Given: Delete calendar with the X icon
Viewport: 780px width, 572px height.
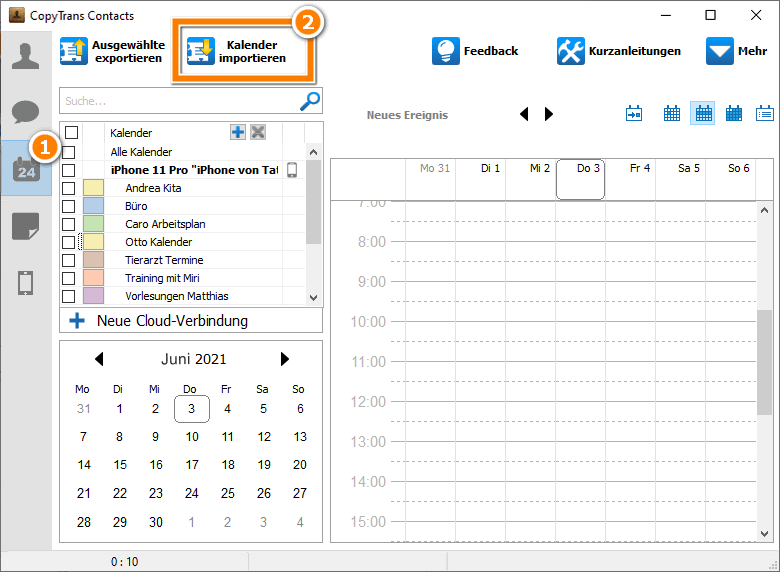Looking at the screenshot, I should tap(258, 132).
